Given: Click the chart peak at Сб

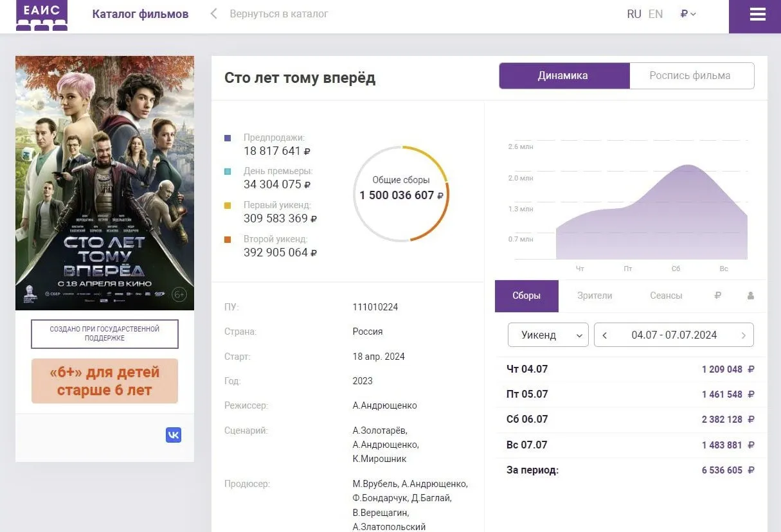Looking at the screenshot, I should point(689,166).
